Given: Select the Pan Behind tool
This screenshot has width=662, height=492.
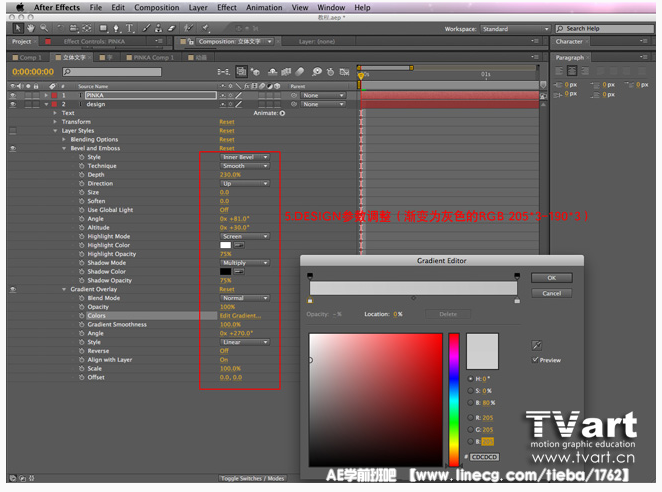Looking at the screenshot, I should (x=87, y=28).
